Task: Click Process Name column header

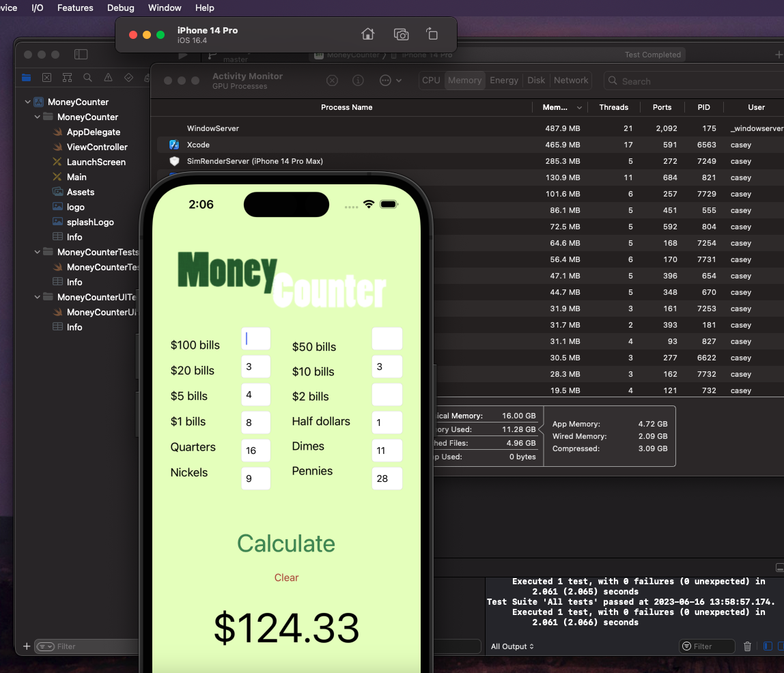Action: point(346,107)
